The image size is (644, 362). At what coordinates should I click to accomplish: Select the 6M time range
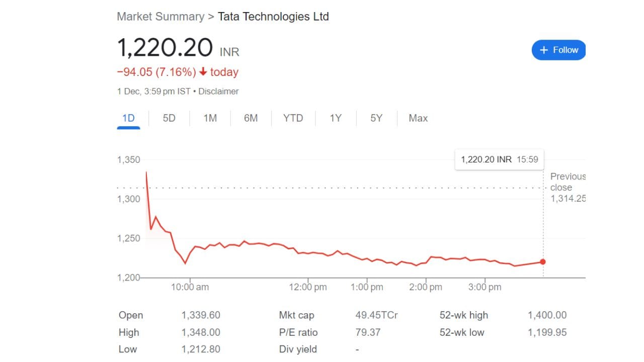pos(251,118)
